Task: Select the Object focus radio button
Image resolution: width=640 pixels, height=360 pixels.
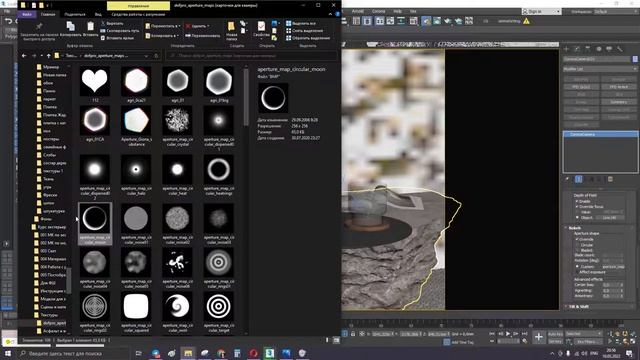Action: tap(577, 218)
